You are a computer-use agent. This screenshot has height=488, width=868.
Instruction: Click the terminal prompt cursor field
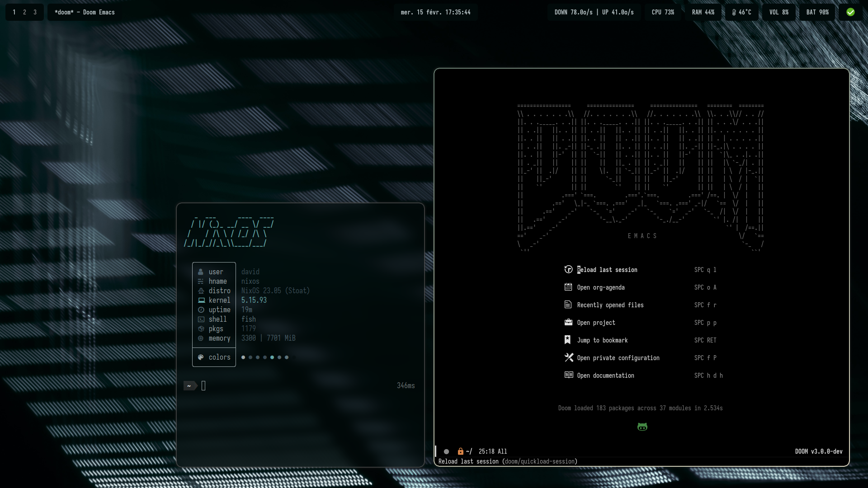[203, 385]
